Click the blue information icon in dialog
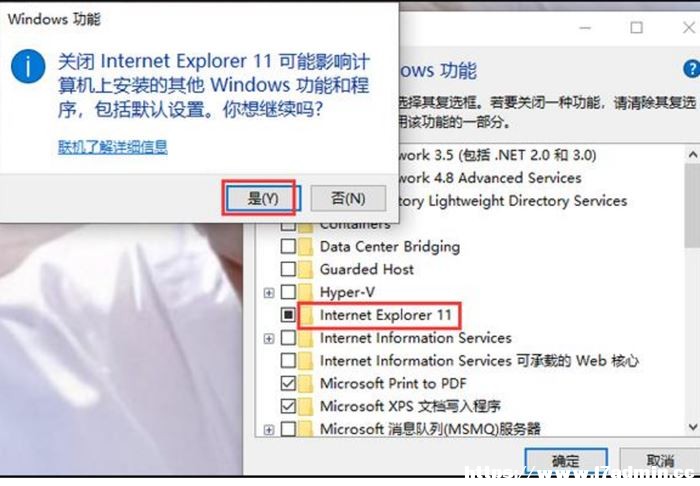700x486 pixels. pyautogui.click(x=28, y=66)
